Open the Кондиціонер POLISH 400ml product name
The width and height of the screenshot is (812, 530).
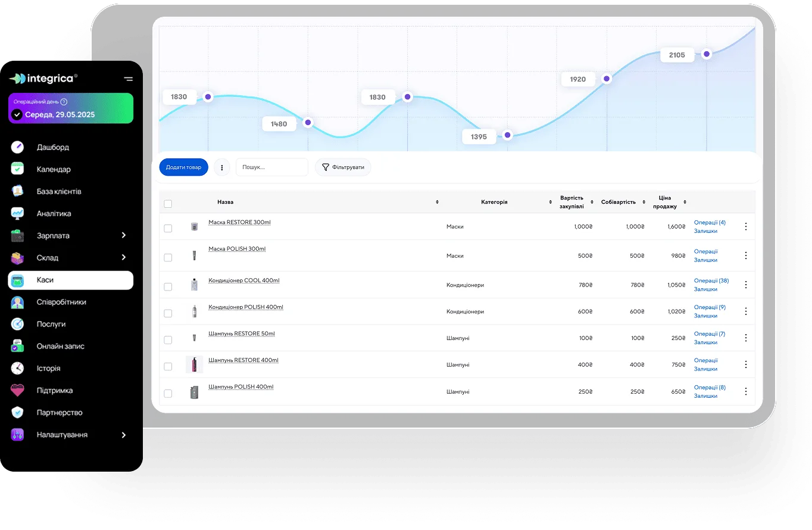click(246, 307)
